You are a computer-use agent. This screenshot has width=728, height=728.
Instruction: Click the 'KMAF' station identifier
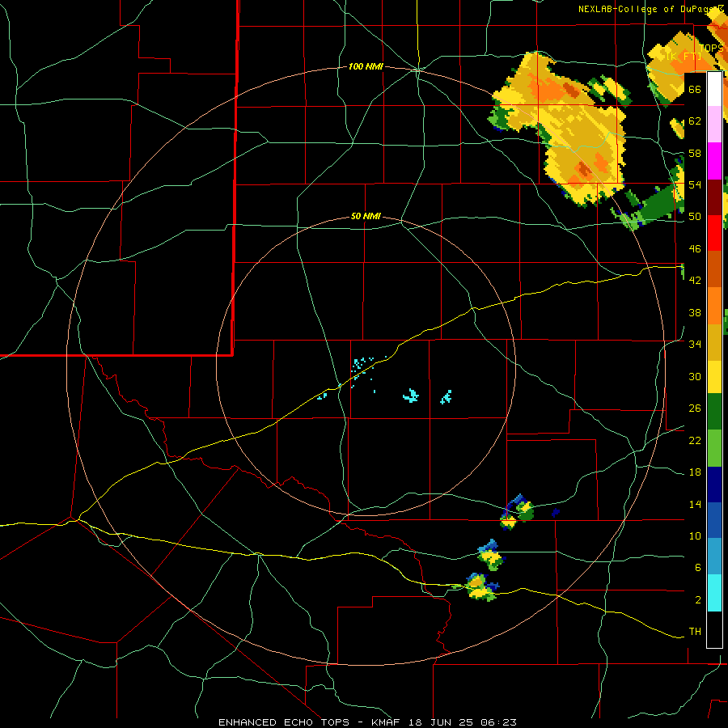click(387, 722)
